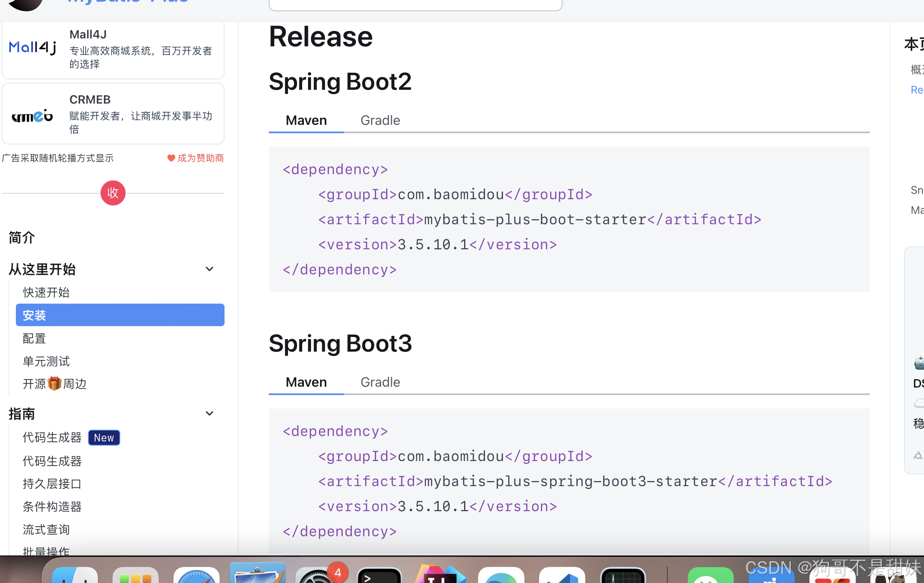This screenshot has height=583, width=924.
Task: Open Safari from the dock
Action: (x=196, y=576)
